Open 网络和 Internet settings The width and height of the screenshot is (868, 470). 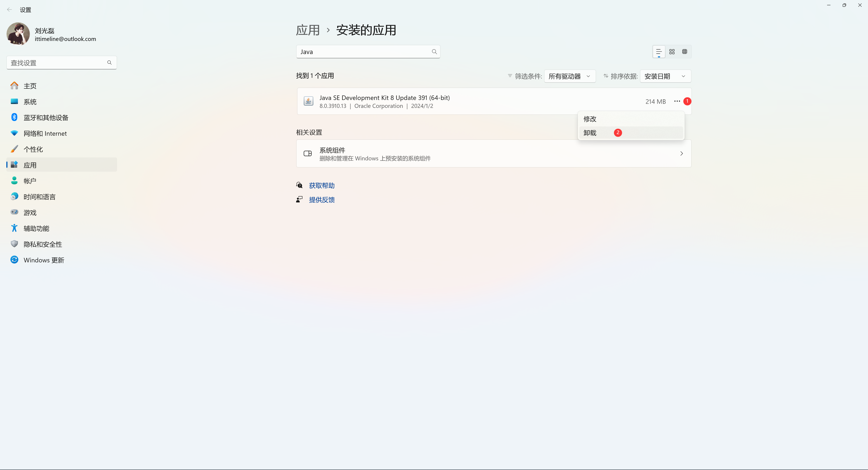pyautogui.click(x=62, y=133)
